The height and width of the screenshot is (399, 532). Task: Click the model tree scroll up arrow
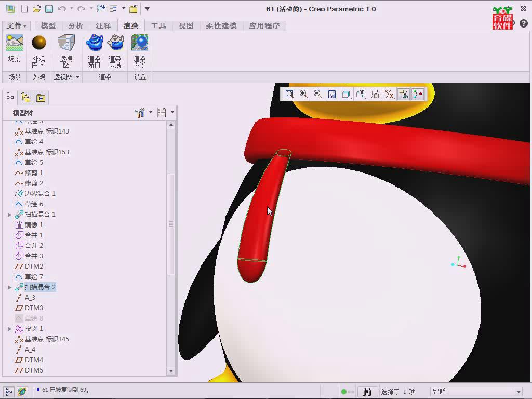[x=171, y=125]
